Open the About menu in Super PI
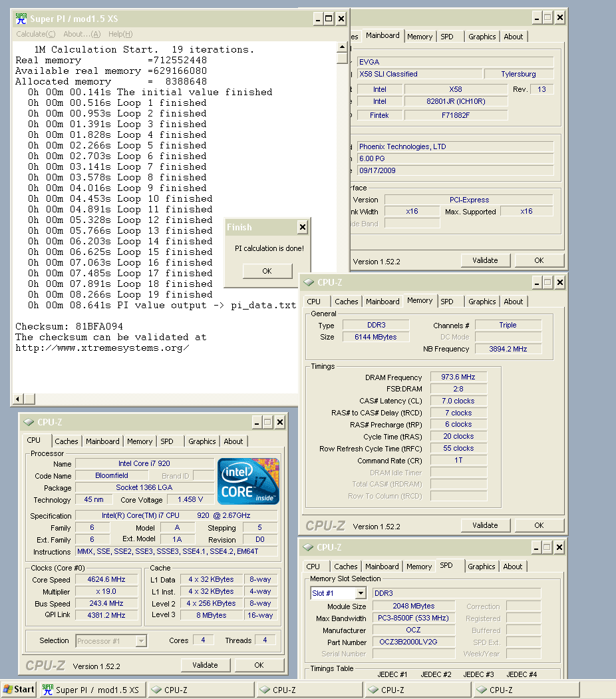The image size is (616, 699). [82, 34]
